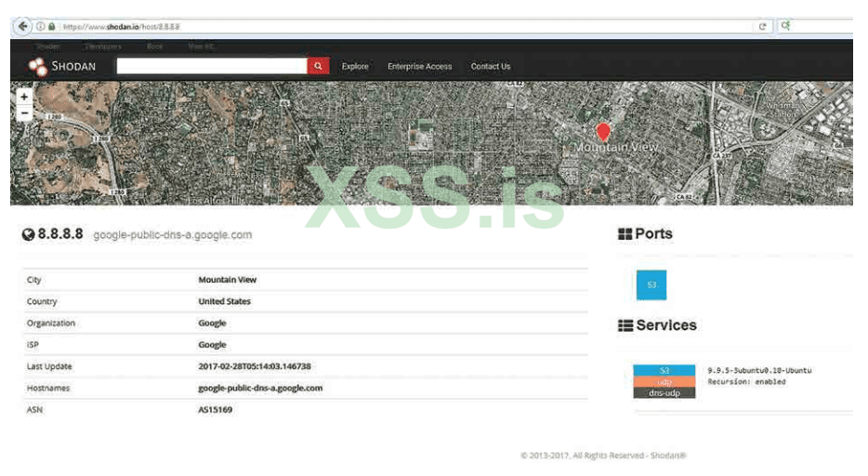
Task: Click the Hostnames row value
Action: (x=260, y=388)
